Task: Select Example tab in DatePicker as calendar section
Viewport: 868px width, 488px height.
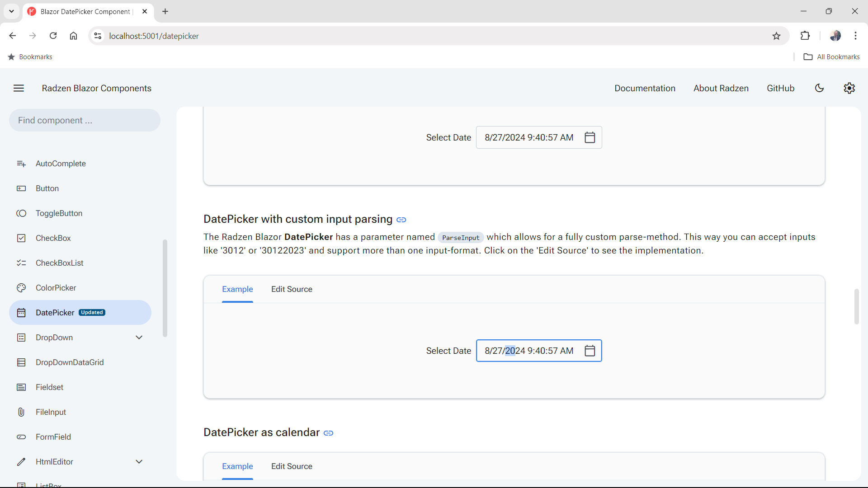Action: tap(237, 466)
